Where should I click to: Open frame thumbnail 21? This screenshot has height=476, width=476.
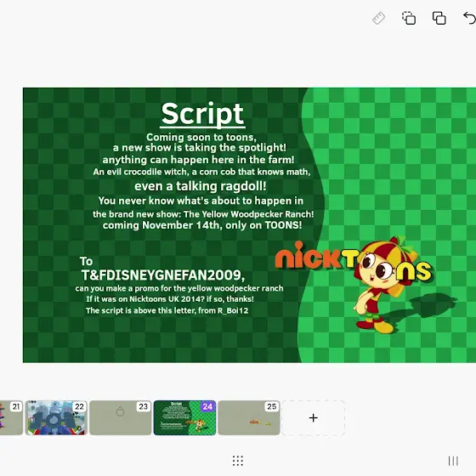11,417
